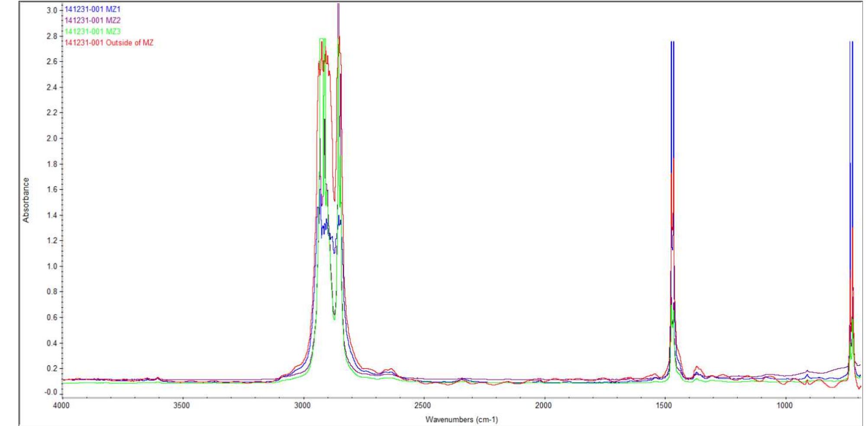Click the 1.0 absorbance tick label
868x426 pixels.
click(52, 267)
